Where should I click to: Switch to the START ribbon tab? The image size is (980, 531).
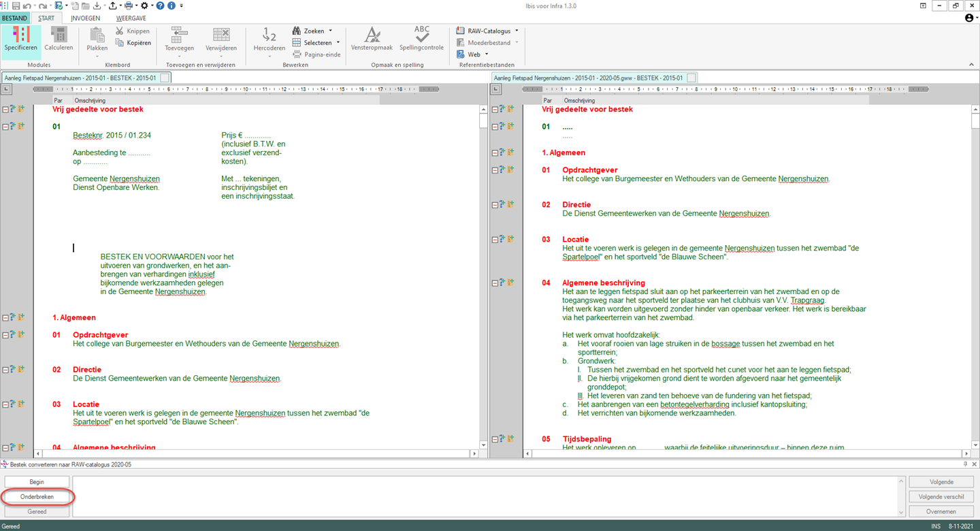[46, 18]
